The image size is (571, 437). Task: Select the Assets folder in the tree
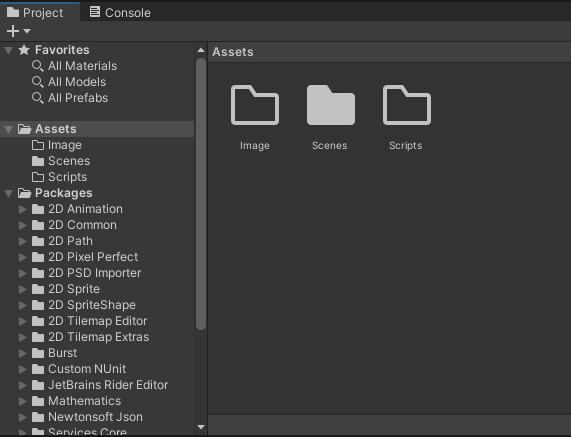coord(97,129)
